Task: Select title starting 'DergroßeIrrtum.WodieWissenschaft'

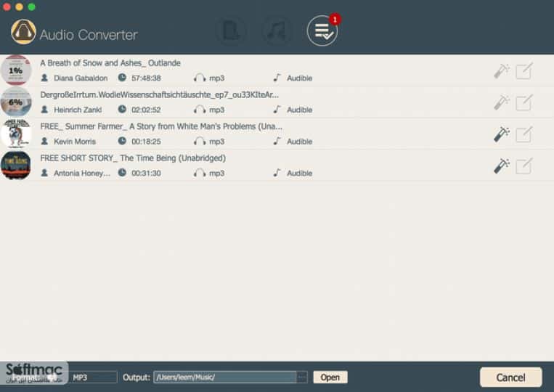Action: pos(159,94)
